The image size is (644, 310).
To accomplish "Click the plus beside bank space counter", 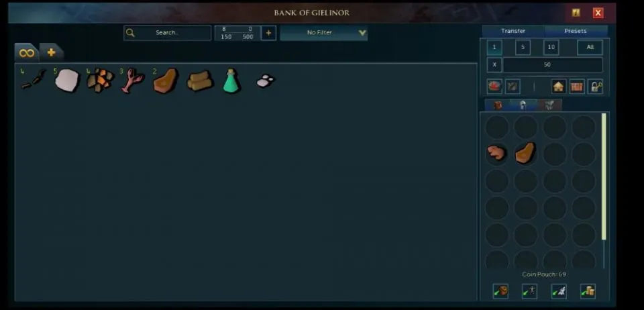I will click(x=268, y=33).
